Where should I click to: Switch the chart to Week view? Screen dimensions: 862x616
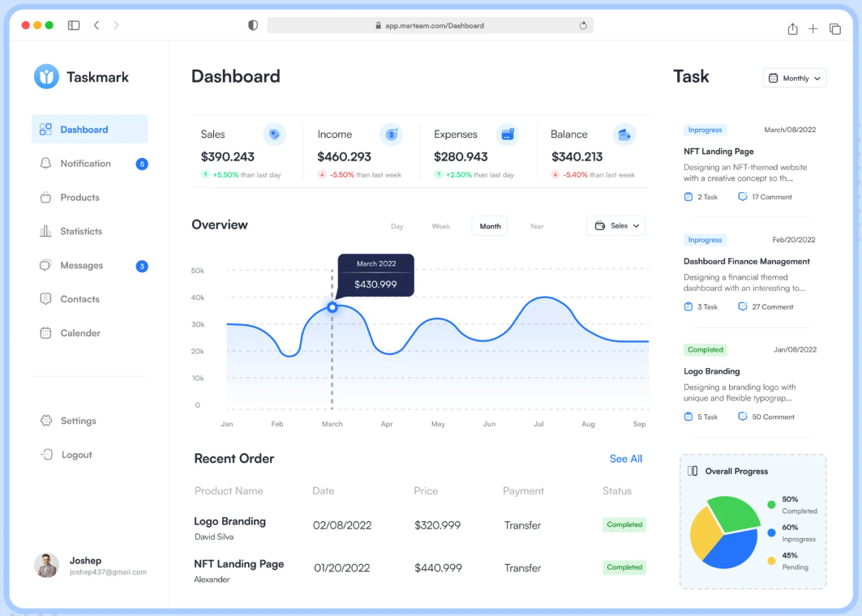click(x=441, y=226)
